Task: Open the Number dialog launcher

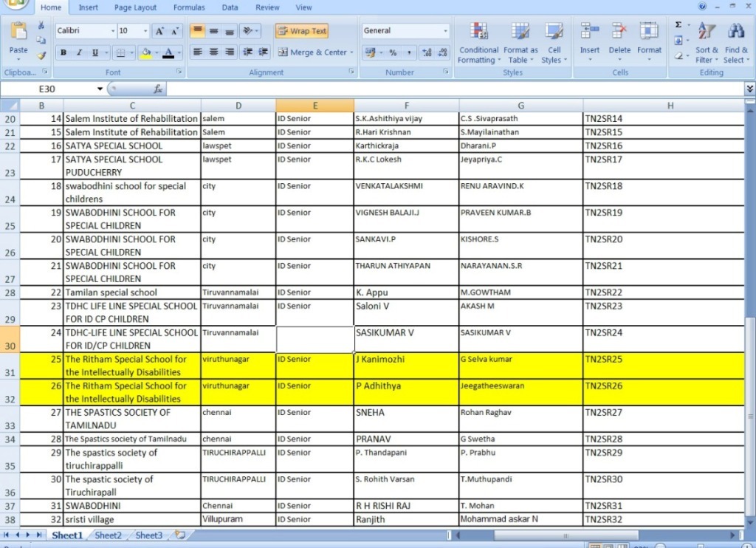Action: click(445, 72)
